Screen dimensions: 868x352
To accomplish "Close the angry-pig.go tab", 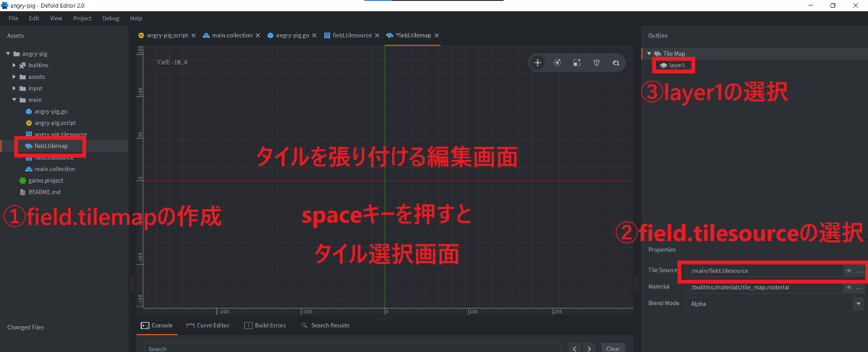I will pos(315,35).
